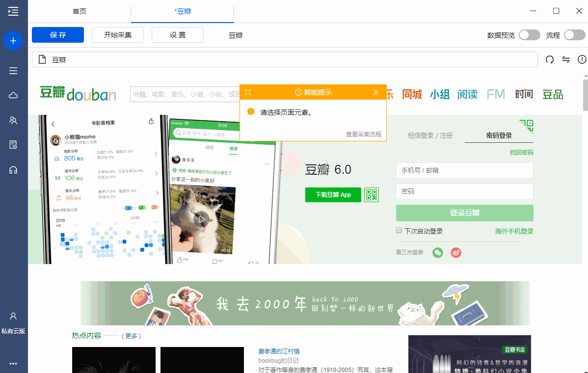Check the 下次自动登录 checkbox

tap(399, 231)
